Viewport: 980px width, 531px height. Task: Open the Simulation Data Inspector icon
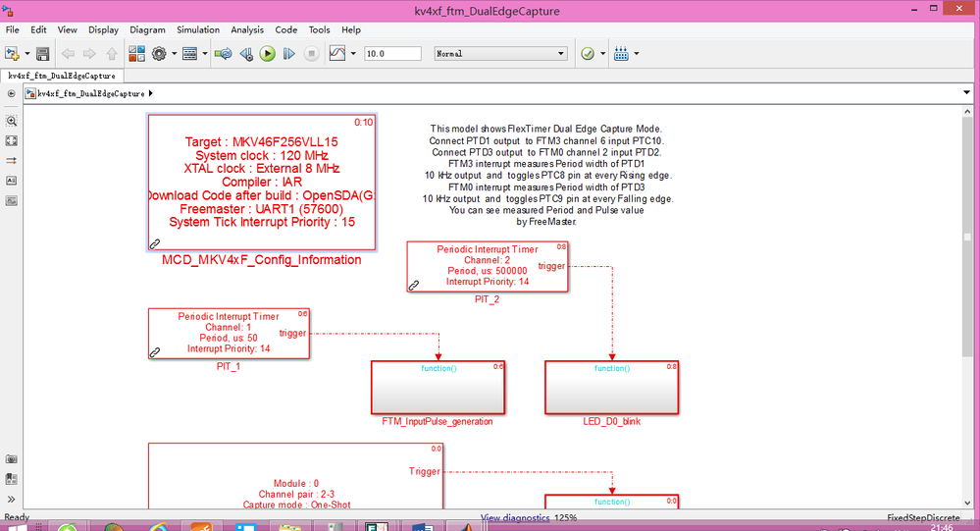coord(337,54)
